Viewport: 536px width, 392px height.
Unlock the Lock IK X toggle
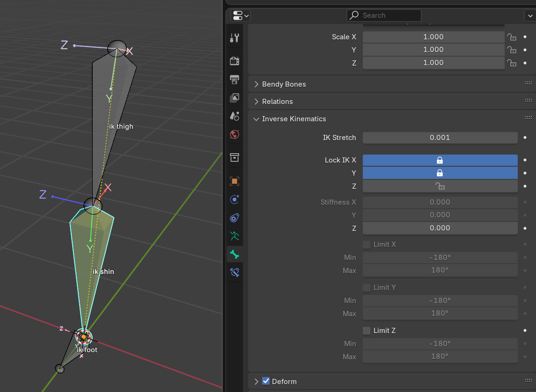[440, 160]
